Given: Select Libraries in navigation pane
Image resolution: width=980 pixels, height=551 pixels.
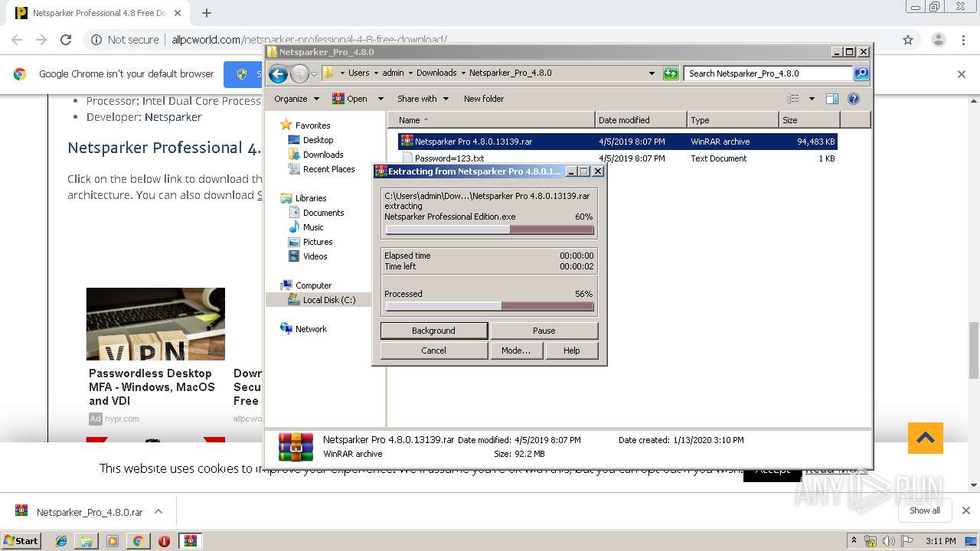Looking at the screenshot, I should (x=311, y=198).
